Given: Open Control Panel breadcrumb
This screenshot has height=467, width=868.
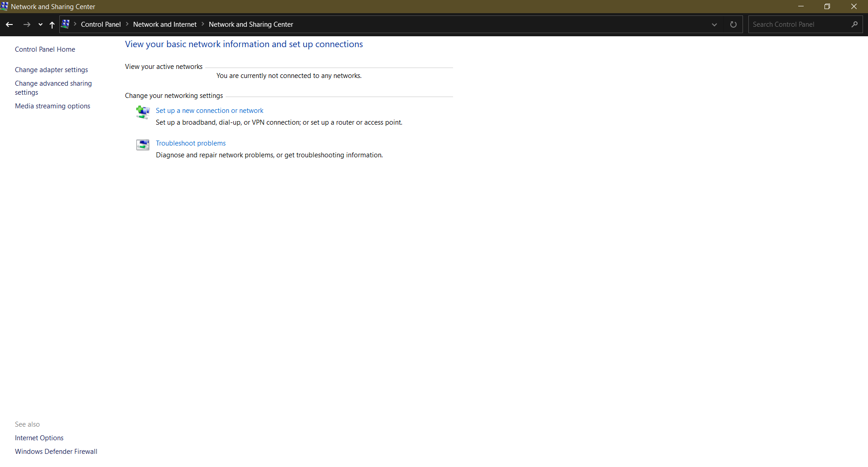Looking at the screenshot, I should pyautogui.click(x=101, y=24).
